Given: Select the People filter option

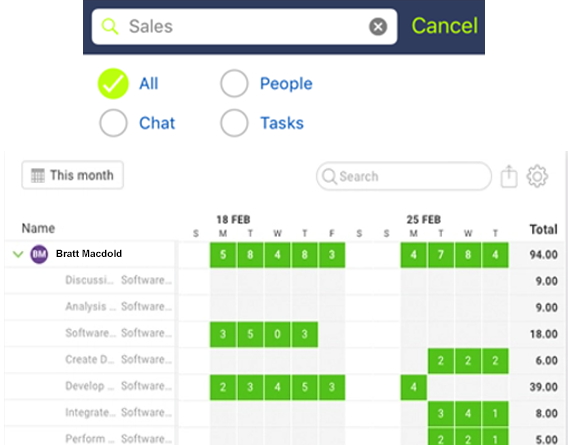Looking at the screenshot, I should pos(234,83).
